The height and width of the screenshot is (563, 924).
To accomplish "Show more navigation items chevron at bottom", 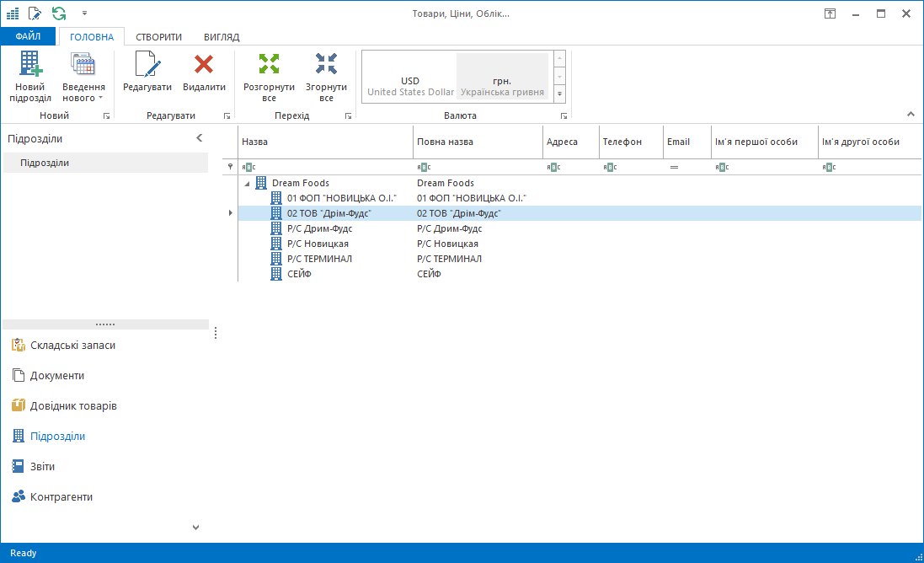I will click(x=195, y=528).
